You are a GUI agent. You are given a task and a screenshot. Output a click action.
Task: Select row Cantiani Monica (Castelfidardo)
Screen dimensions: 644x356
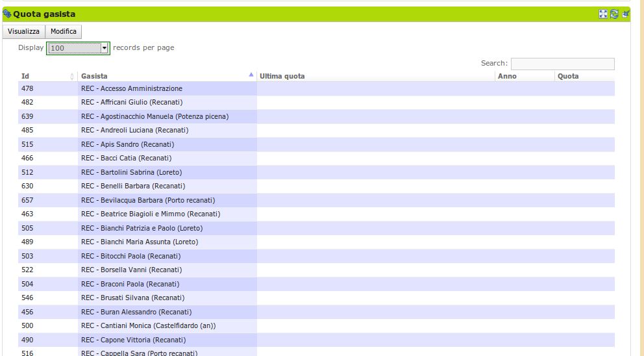click(x=148, y=325)
